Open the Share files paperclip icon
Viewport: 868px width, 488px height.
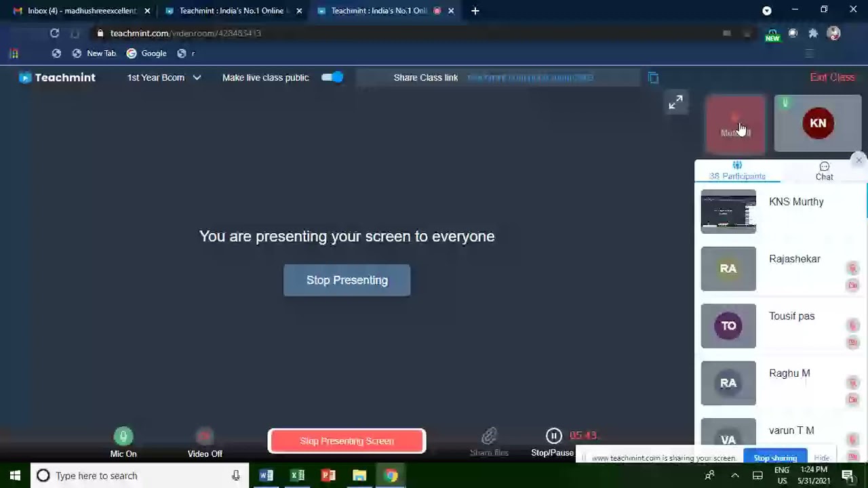click(x=489, y=435)
